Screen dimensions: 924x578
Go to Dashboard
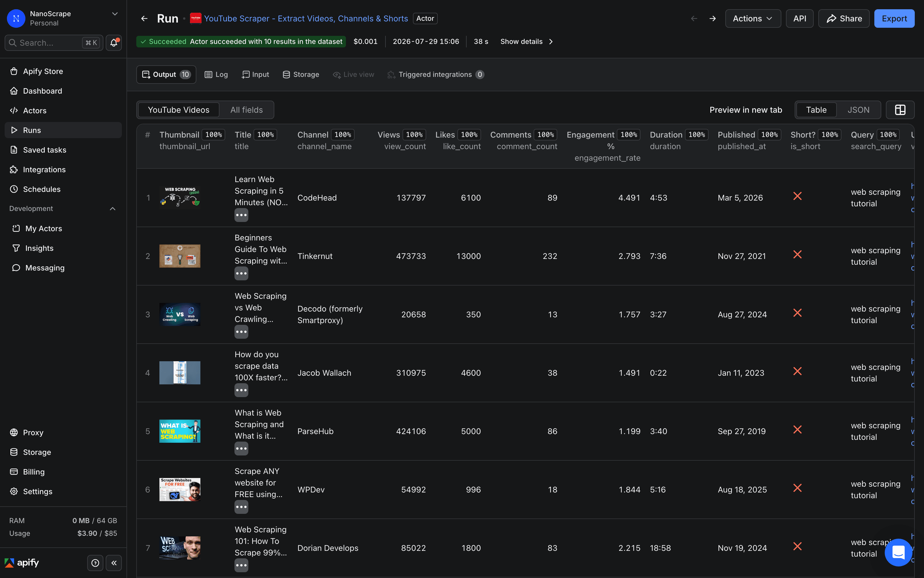[63, 90]
